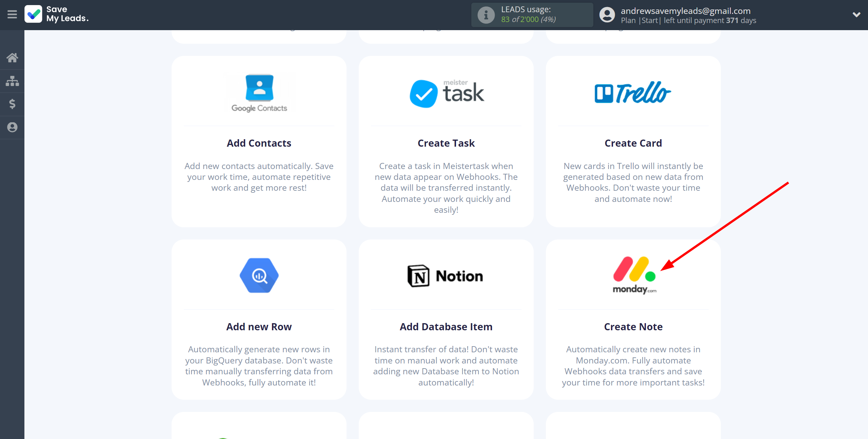Viewport: 868px width, 439px height.
Task: Click the plan payment days text
Action: 688,20
